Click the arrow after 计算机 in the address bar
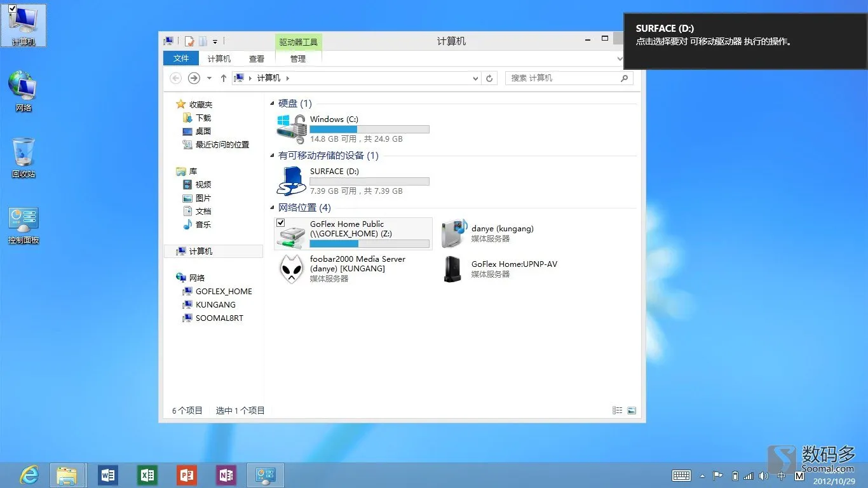Screen dimensions: 868x488 point(287,78)
